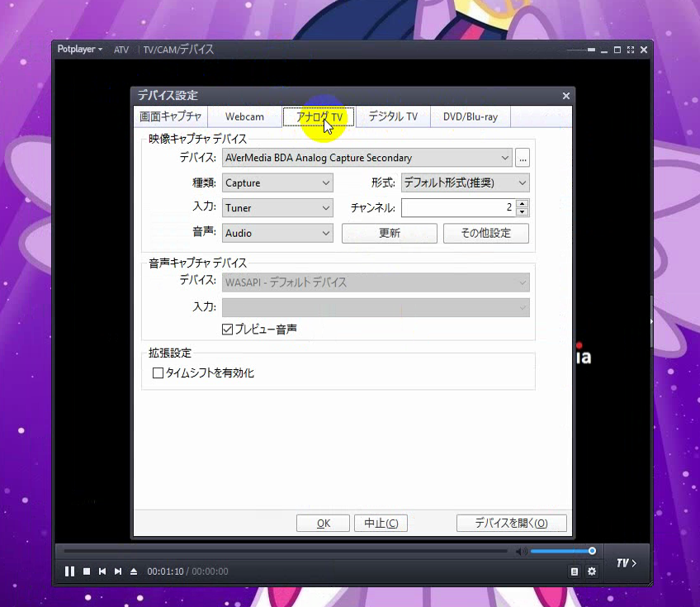Open device browse button with ellipsis
Image resolution: width=700 pixels, height=607 pixels.
(523, 158)
